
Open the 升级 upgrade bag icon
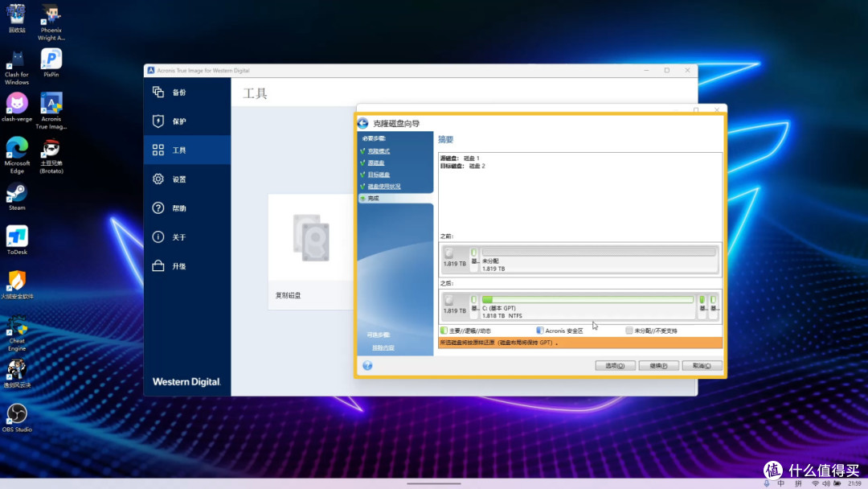158,266
